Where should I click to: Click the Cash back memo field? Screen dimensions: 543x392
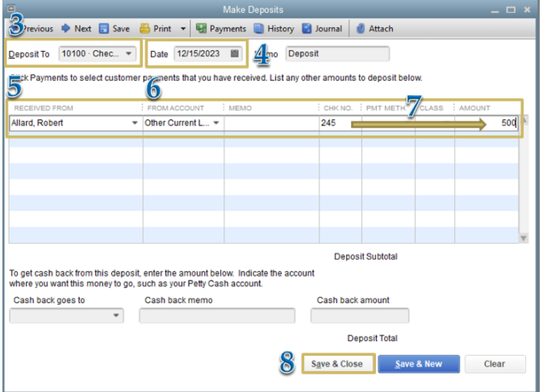pos(217,315)
